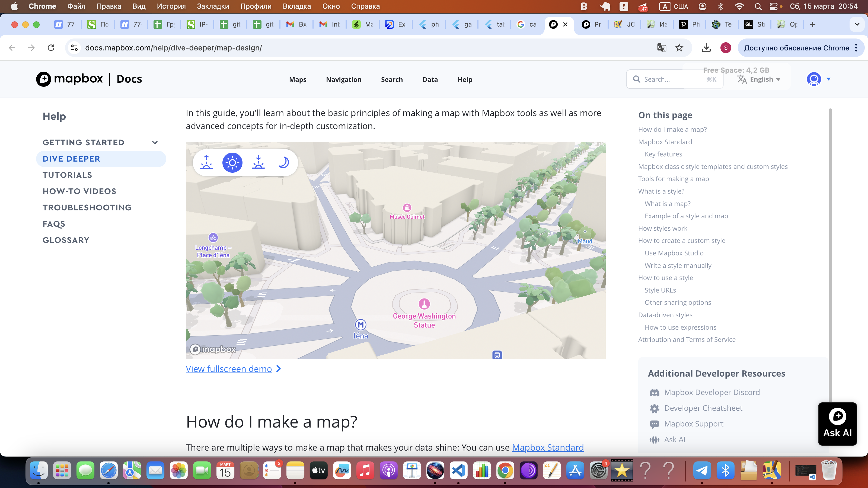Open the История menu in menu bar

coord(171,6)
